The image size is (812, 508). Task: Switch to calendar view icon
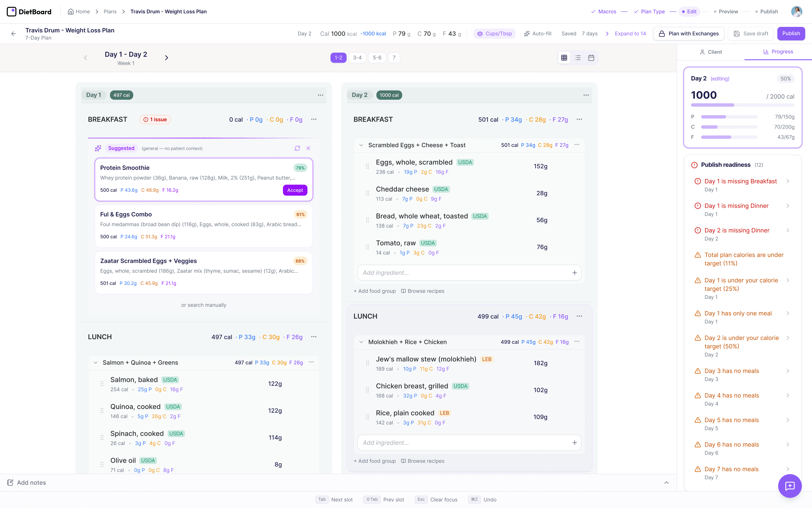click(591, 58)
